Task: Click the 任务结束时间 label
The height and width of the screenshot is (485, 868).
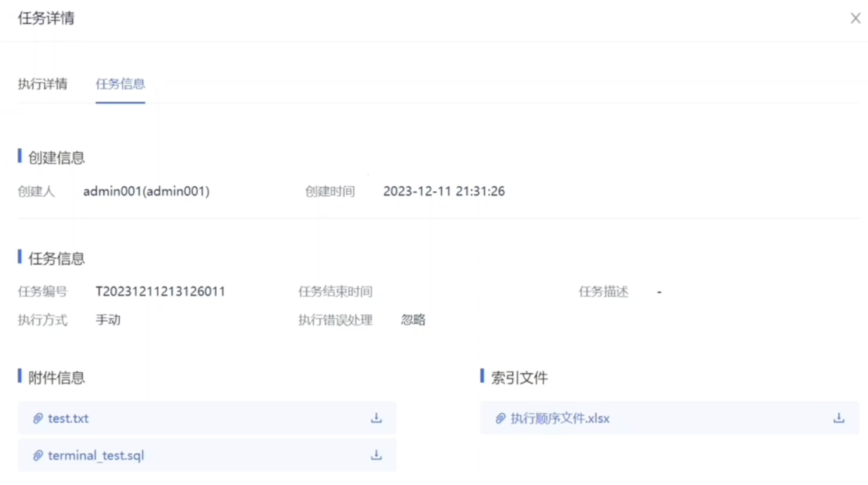Action: click(335, 292)
